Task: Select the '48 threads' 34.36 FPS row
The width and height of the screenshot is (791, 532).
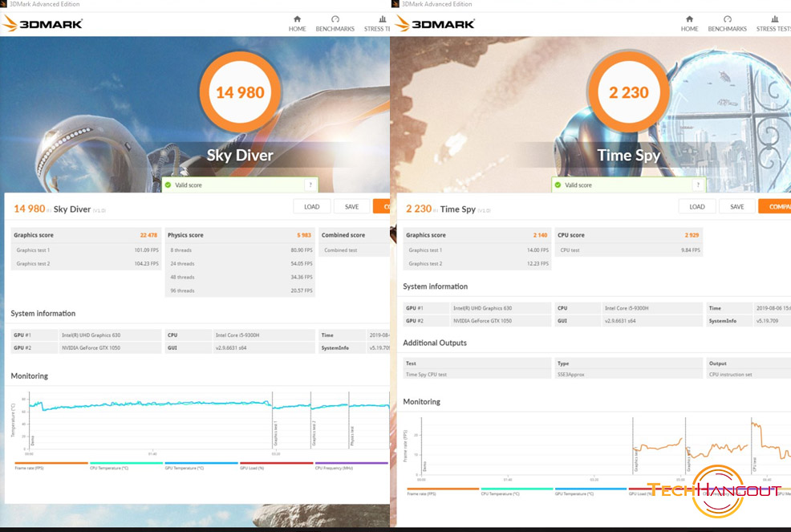Action: coord(240,277)
